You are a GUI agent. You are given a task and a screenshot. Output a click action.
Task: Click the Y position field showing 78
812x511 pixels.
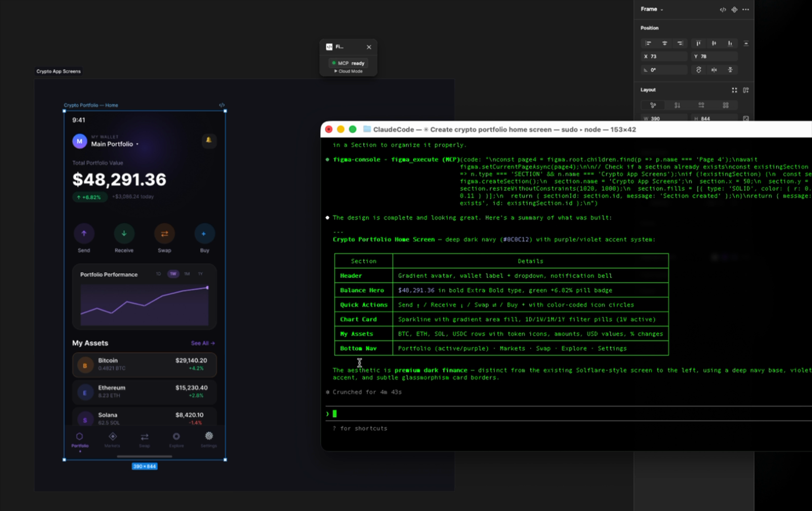coord(715,56)
